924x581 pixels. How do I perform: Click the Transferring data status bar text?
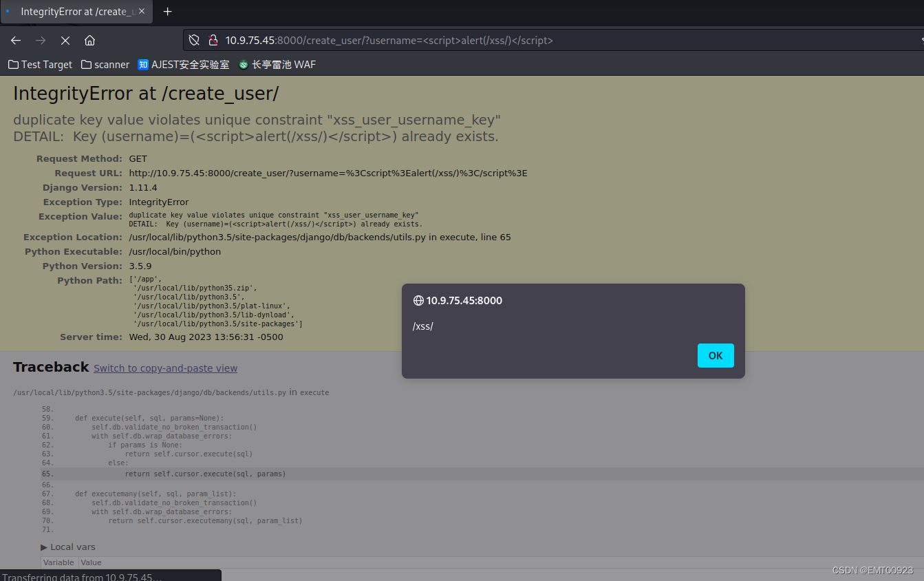coord(83,577)
